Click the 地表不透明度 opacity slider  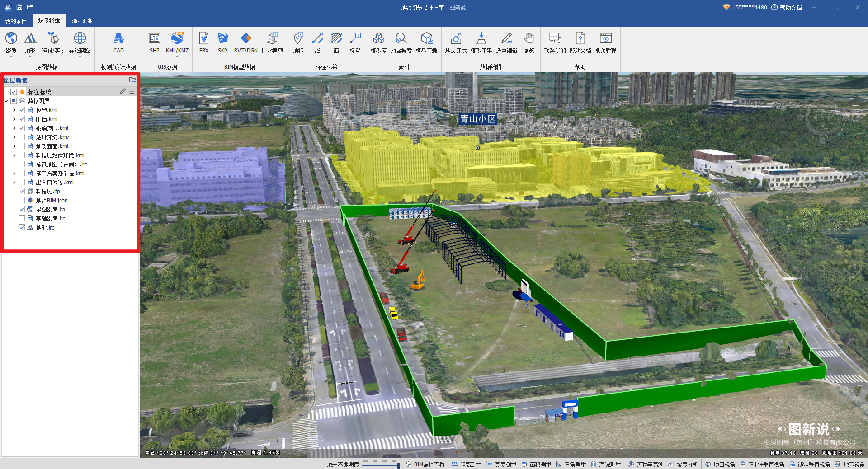[380, 464]
